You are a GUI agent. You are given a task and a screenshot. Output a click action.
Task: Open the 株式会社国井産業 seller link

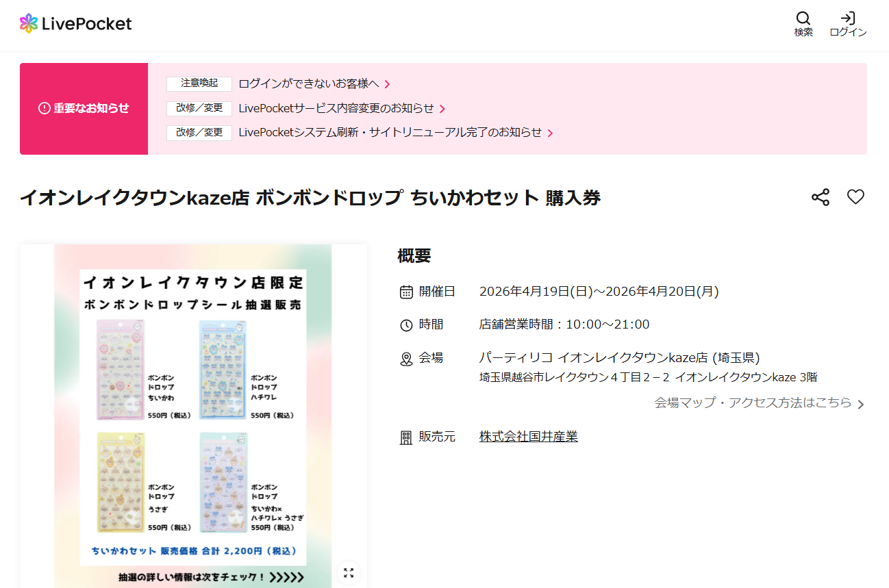[x=528, y=436]
